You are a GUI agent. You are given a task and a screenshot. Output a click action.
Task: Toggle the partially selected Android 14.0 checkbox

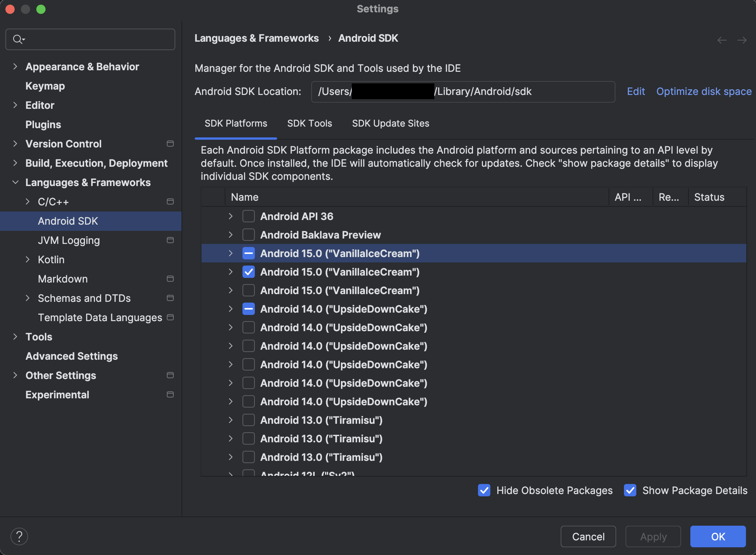(x=249, y=309)
